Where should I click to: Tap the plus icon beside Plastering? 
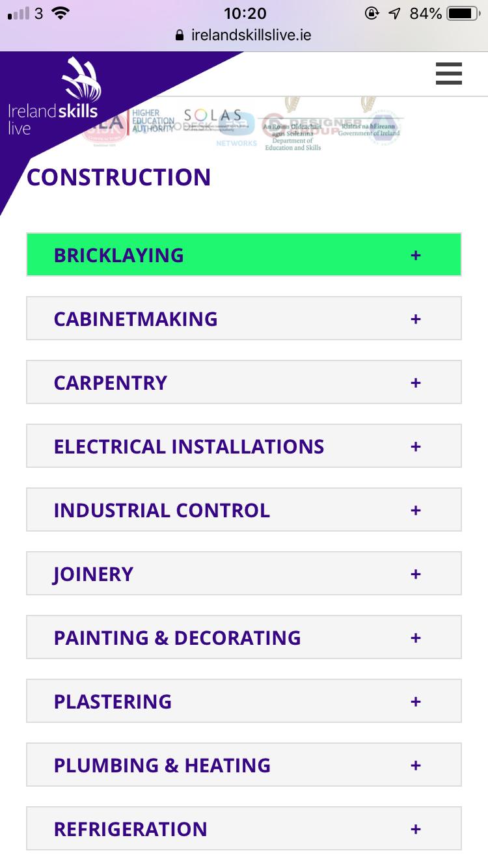coord(416,701)
